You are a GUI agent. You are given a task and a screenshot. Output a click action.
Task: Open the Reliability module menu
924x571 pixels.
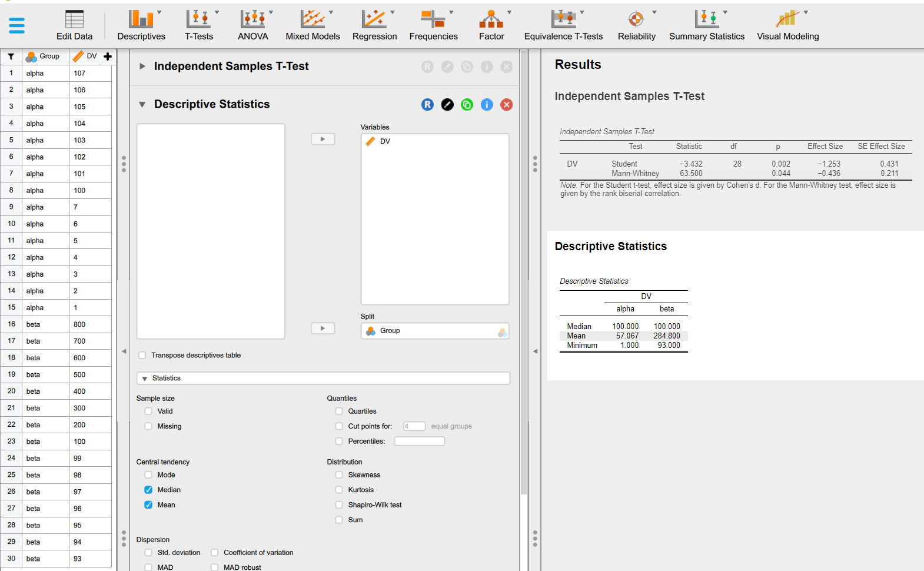[636, 25]
